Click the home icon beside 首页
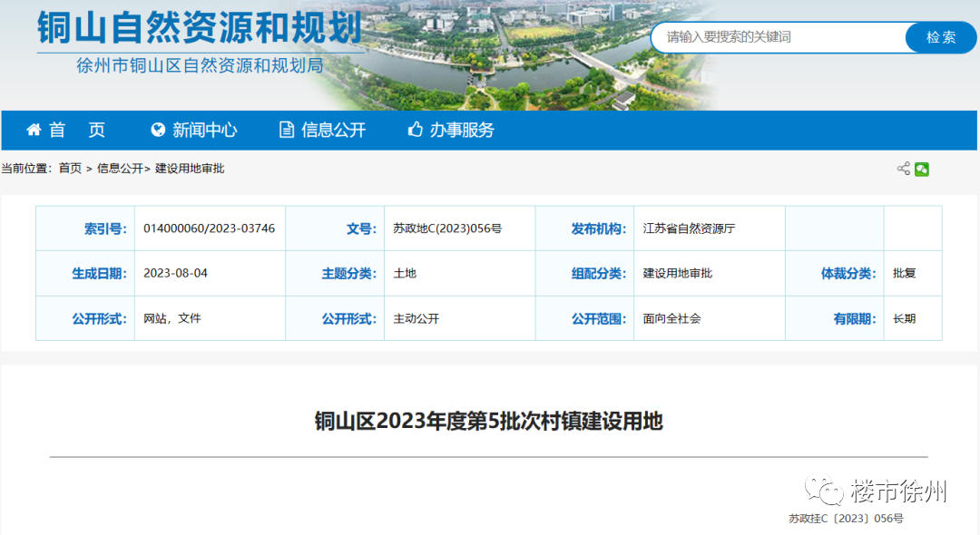 [34, 130]
